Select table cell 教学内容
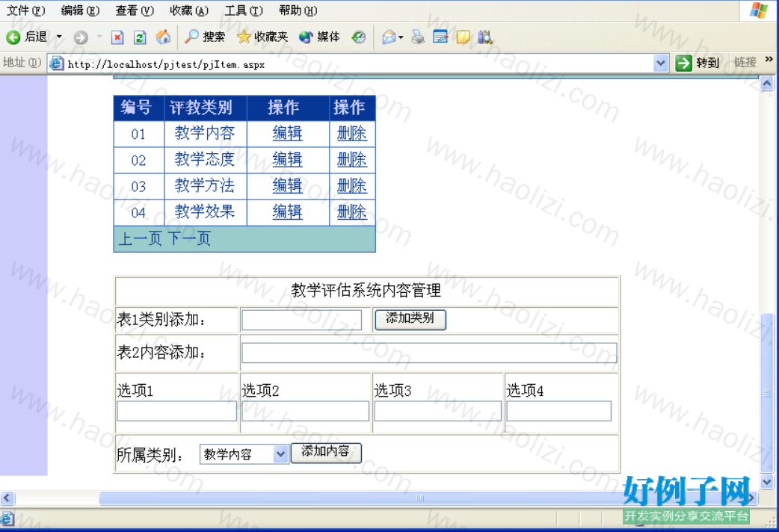 (205, 133)
